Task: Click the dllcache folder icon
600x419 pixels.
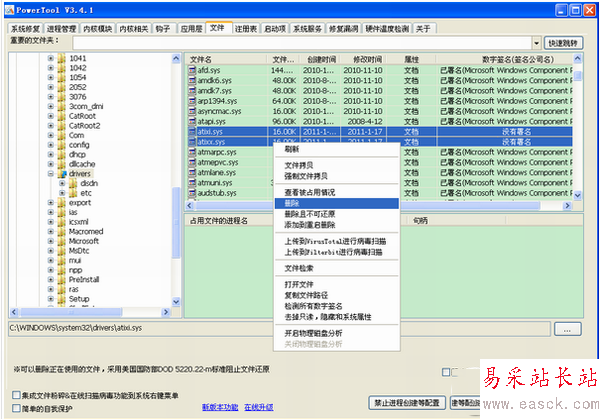Action: (x=62, y=164)
